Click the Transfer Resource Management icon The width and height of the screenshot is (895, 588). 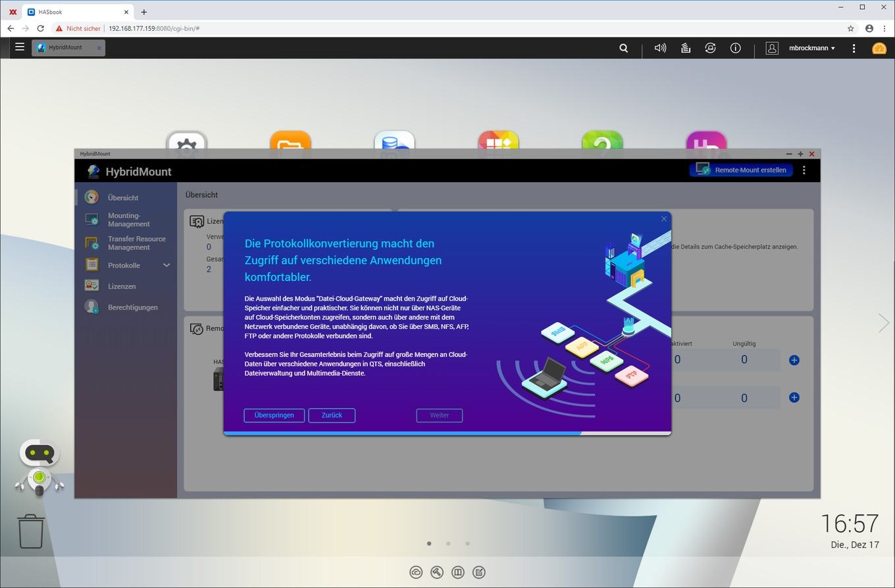coord(91,243)
